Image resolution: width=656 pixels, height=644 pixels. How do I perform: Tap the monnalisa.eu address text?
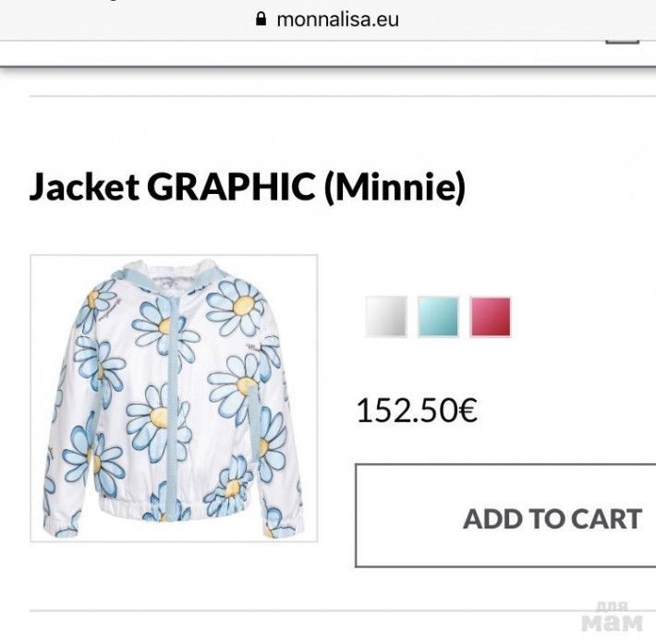(337, 19)
